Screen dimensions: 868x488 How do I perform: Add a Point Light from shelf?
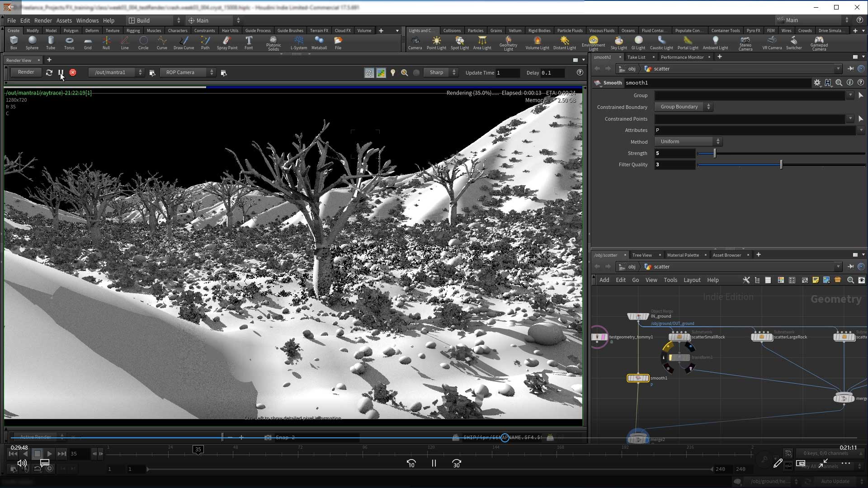pyautogui.click(x=436, y=42)
